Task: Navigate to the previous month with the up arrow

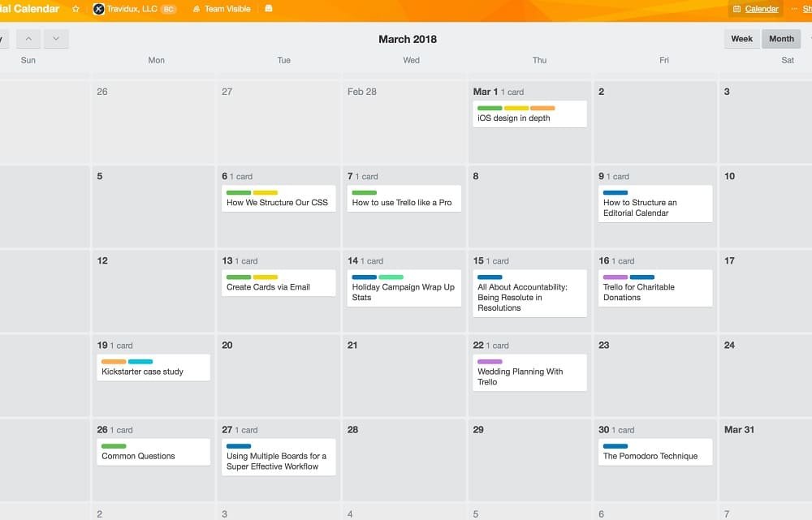Action: tap(28, 38)
